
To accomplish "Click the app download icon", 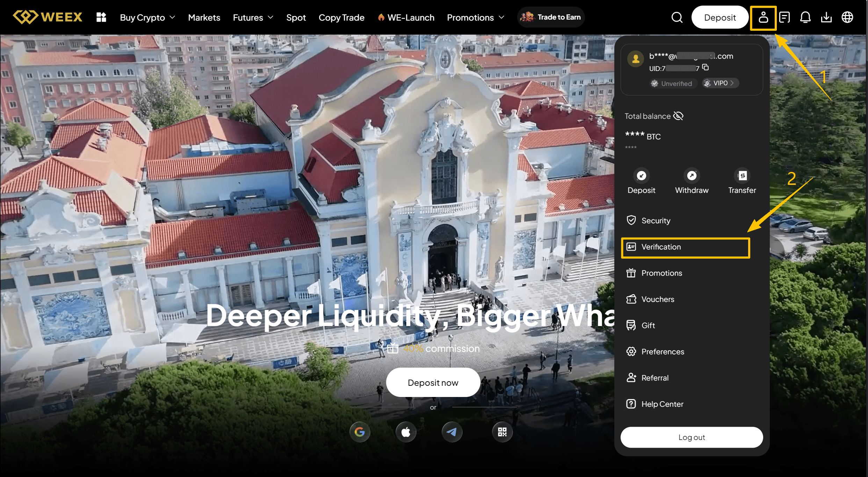I will pyautogui.click(x=826, y=17).
